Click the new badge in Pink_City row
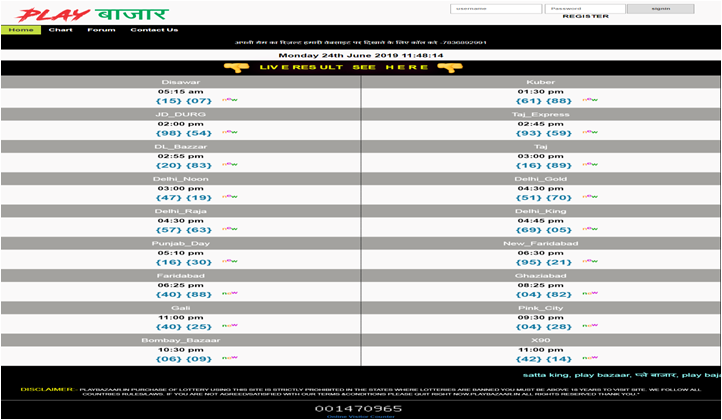The height and width of the screenshot is (420, 722). tap(590, 325)
